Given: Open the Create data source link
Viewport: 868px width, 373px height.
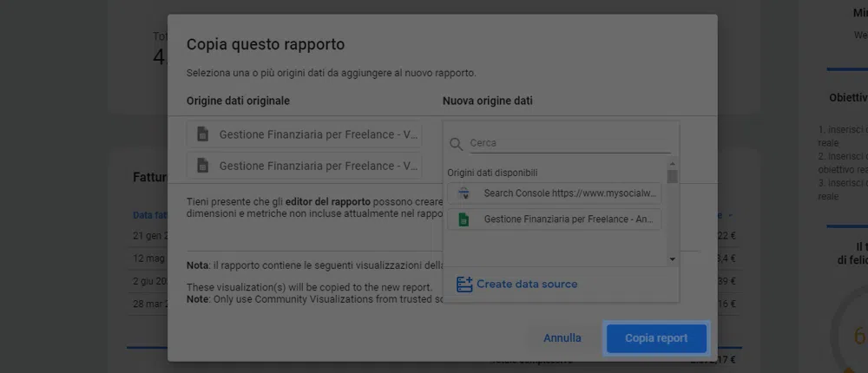Looking at the screenshot, I should point(526,285).
